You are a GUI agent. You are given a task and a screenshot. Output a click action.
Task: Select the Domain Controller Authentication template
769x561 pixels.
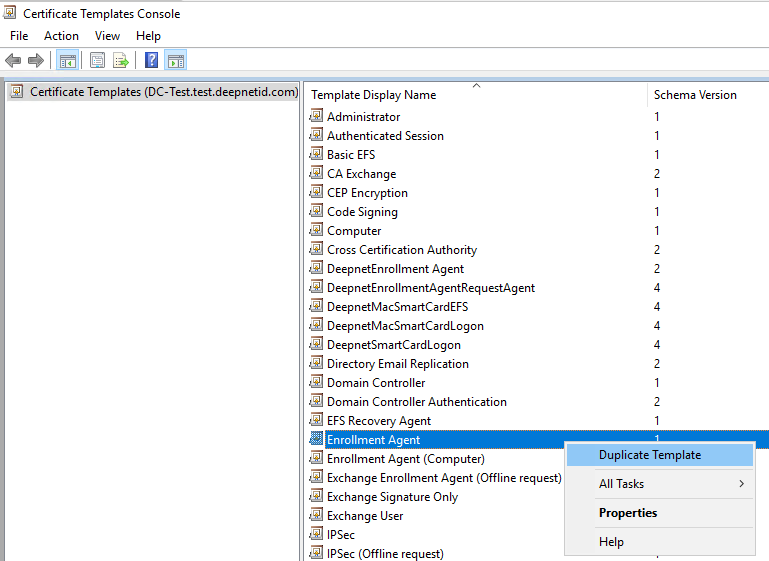click(417, 402)
